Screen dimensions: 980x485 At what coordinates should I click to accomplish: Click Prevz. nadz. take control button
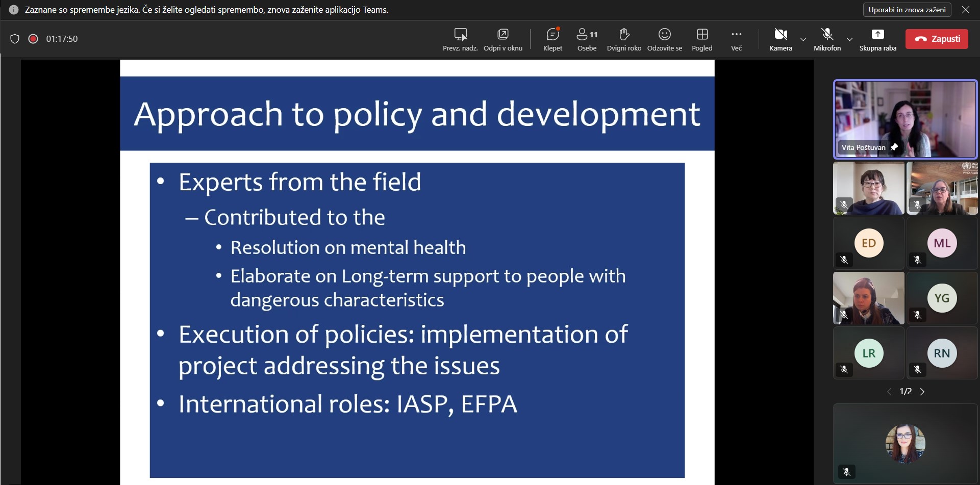click(460, 39)
